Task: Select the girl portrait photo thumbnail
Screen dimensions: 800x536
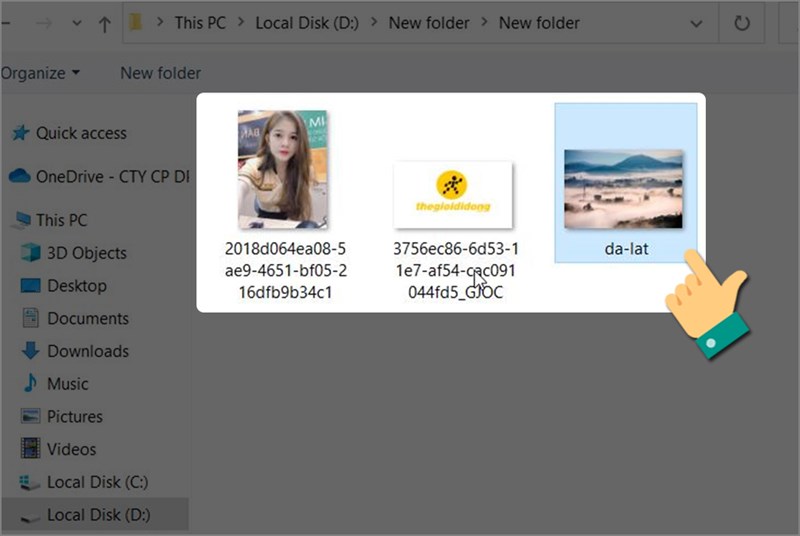Action: pos(283,170)
